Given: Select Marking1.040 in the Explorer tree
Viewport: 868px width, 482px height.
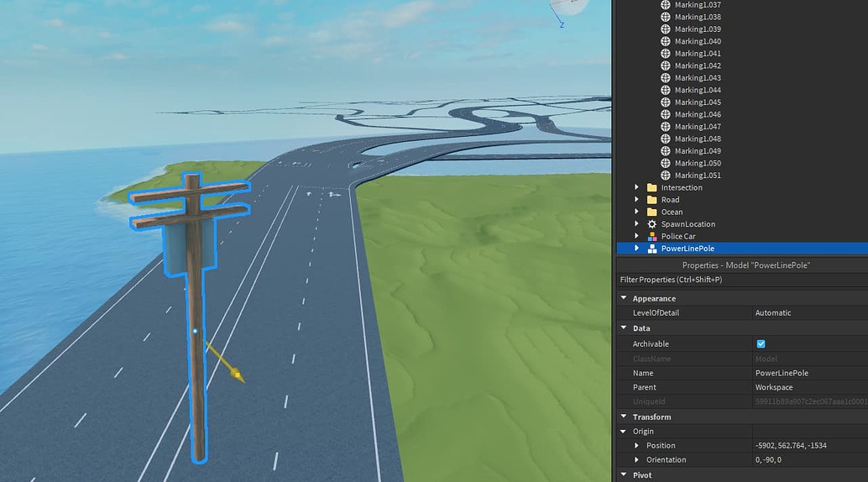Looking at the screenshot, I should (698, 41).
